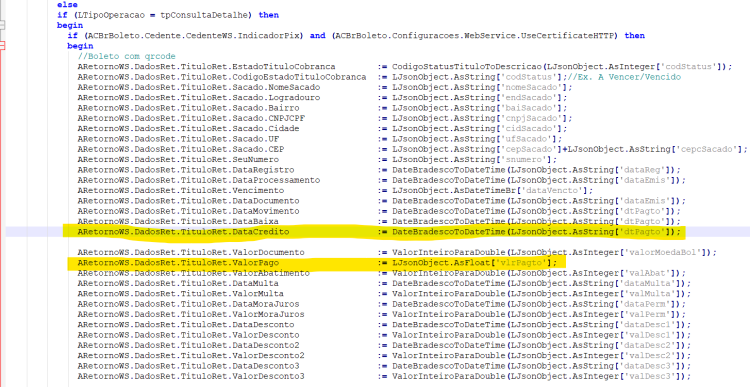This screenshot has height=387, width=750.
Task: Click 'DataDocumento' property
Action: [x=266, y=200]
